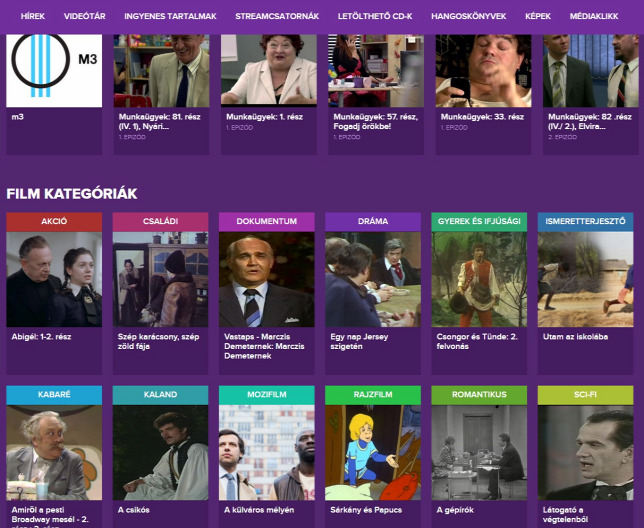Open Munkaügyek: 33. rész title link
The width and height of the screenshot is (644, 528).
482,117
